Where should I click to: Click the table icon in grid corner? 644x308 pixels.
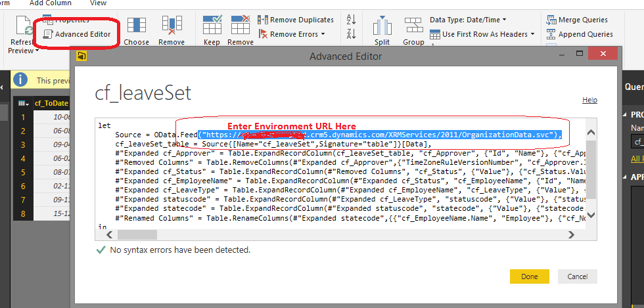(x=24, y=103)
